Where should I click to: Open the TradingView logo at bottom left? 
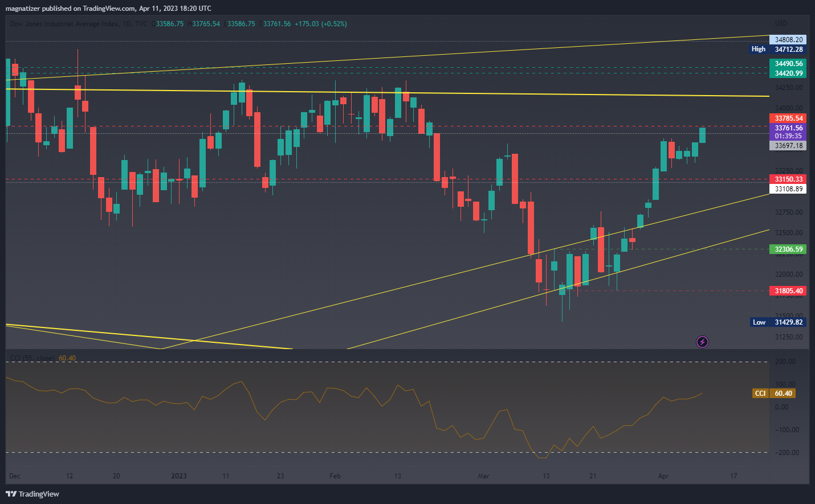(32, 494)
